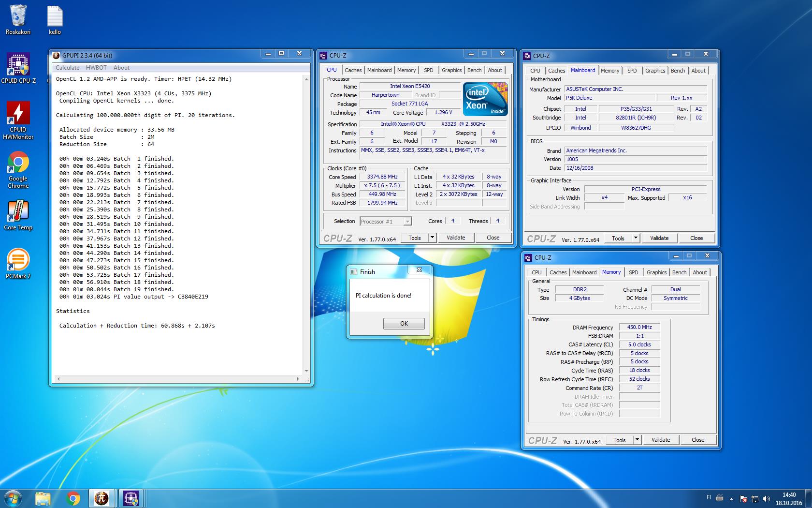Click GPUPI window title icon
The height and width of the screenshot is (508, 812).
[x=57, y=55]
